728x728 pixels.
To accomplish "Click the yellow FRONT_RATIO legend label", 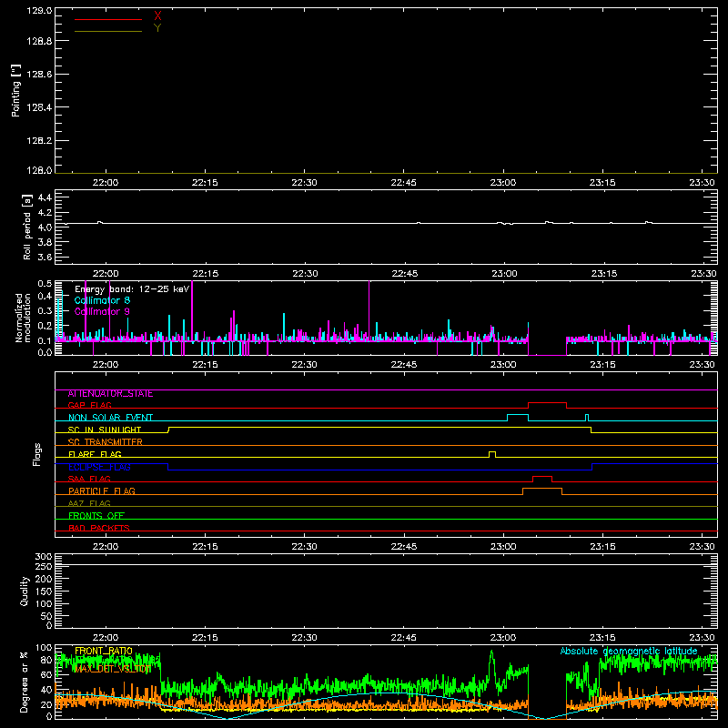I will [104, 651].
